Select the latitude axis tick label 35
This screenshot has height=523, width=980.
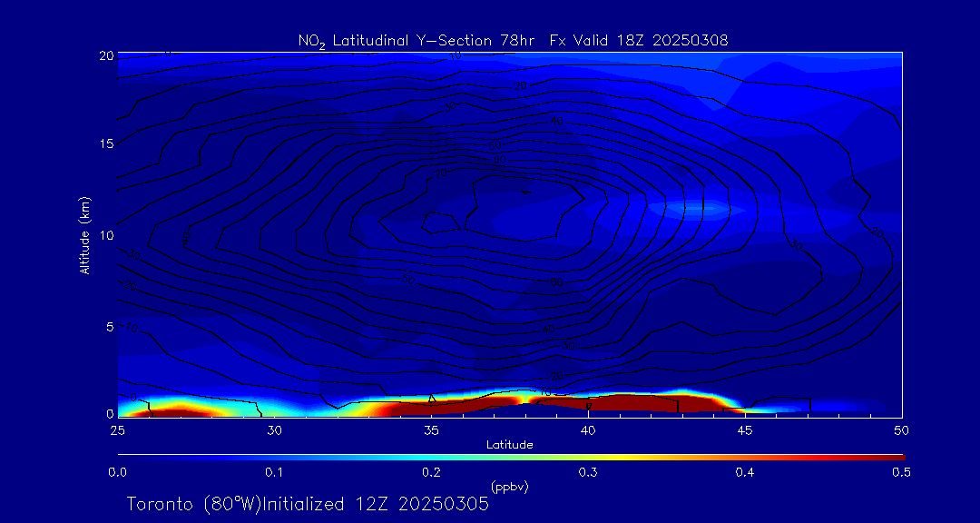(431, 429)
